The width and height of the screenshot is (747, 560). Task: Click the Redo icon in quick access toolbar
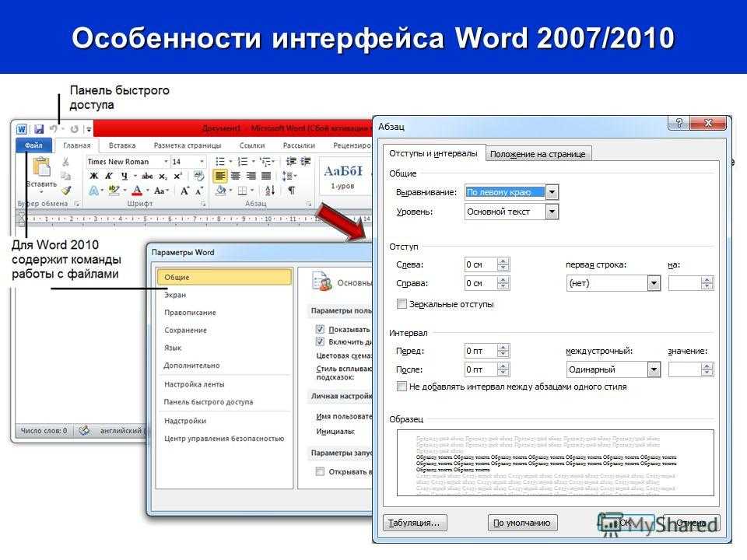[x=75, y=129]
